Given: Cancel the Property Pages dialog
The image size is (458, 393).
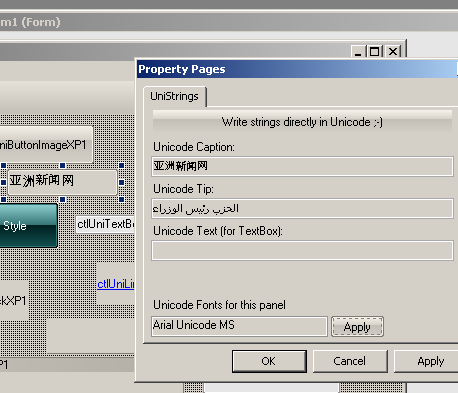Looking at the screenshot, I should pyautogui.click(x=350, y=361).
